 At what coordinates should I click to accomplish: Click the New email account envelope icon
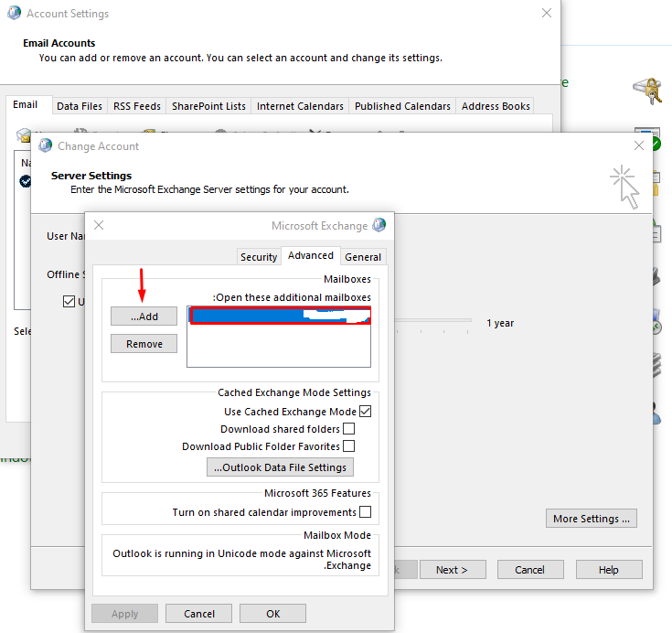click(24, 135)
